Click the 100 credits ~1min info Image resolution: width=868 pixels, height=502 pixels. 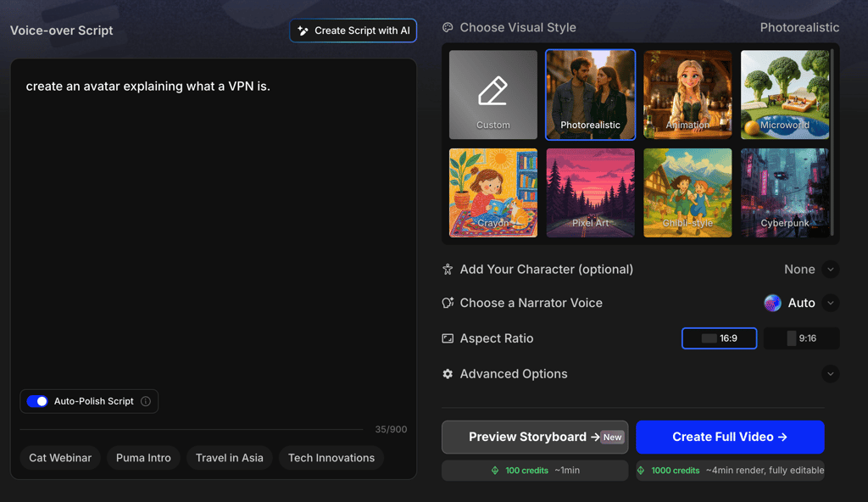(535, 471)
